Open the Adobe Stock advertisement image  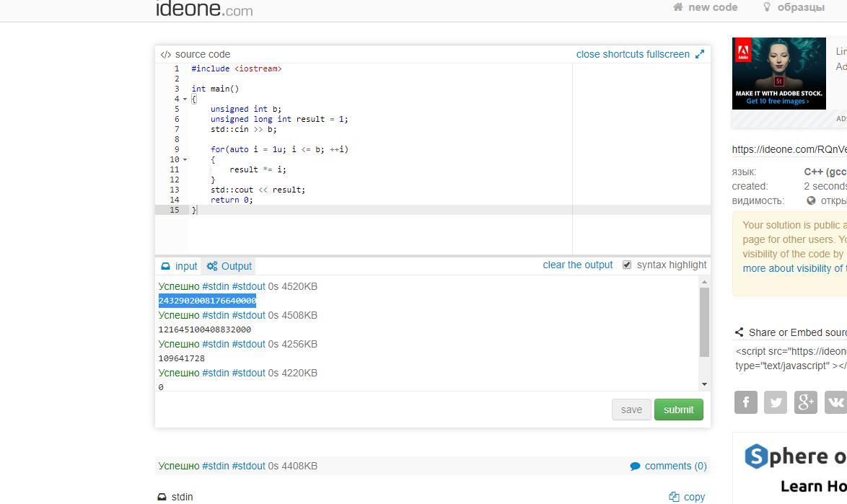click(778, 74)
